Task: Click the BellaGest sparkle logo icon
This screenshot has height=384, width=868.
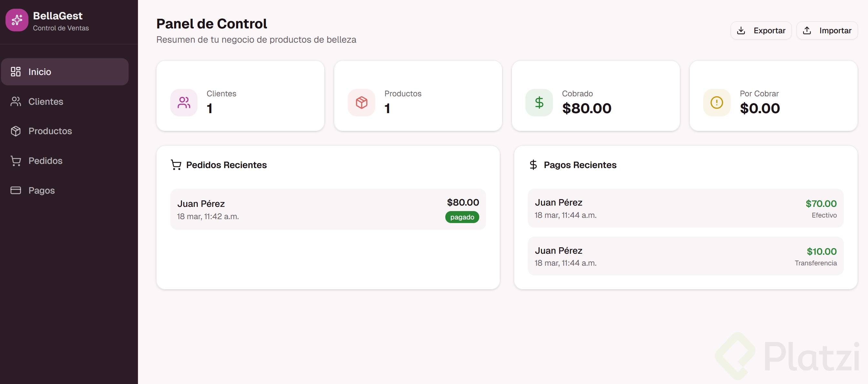Action: [17, 20]
